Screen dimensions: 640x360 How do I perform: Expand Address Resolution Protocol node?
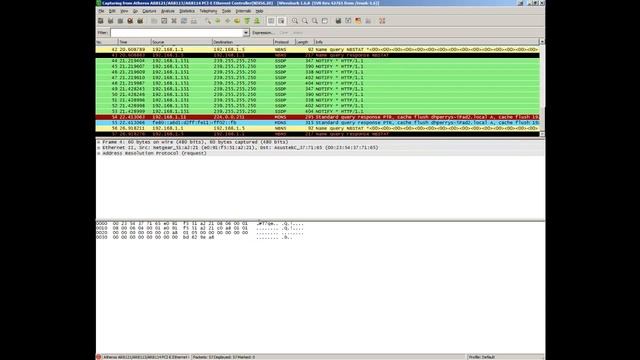point(99,153)
